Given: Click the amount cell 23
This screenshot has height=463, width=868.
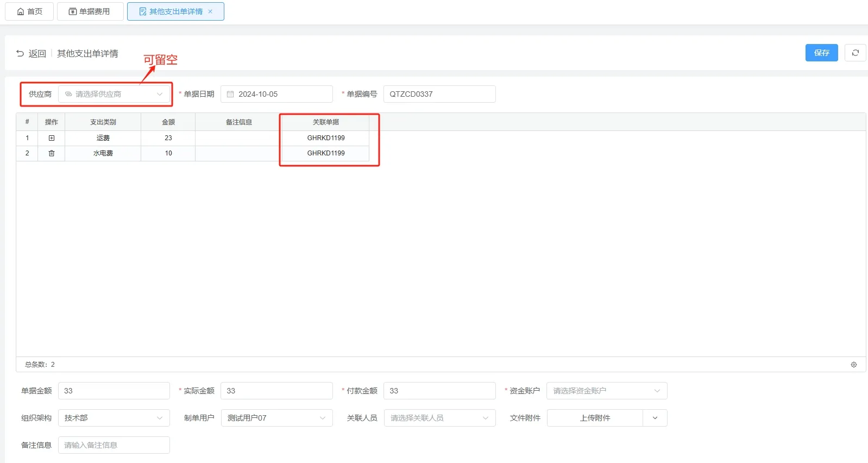Looking at the screenshot, I should (x=168, y=138).
